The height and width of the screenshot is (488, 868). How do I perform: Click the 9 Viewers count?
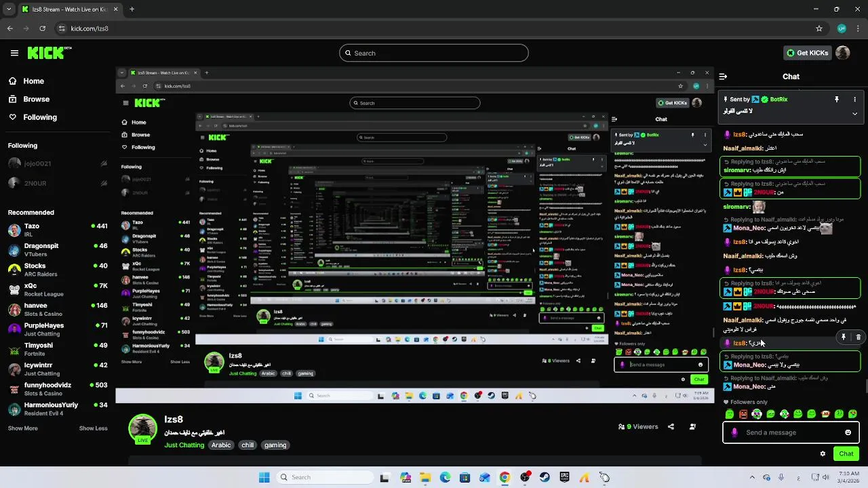point(638,427)
